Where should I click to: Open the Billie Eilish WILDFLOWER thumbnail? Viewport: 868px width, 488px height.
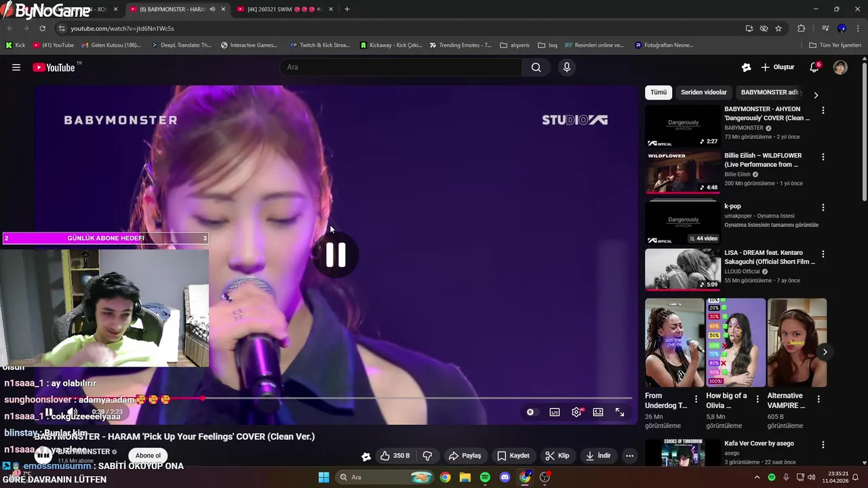(683, 172)
